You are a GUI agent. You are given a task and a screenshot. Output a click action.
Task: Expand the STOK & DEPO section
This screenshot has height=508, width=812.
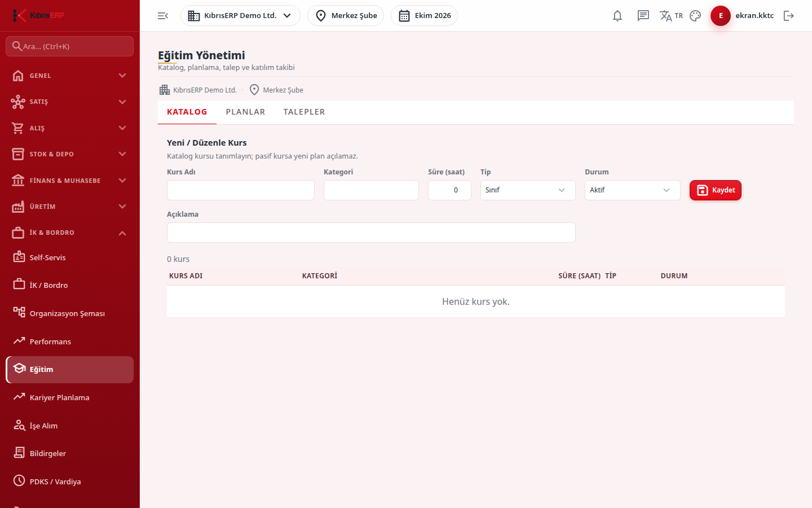[x=69, y=154]
